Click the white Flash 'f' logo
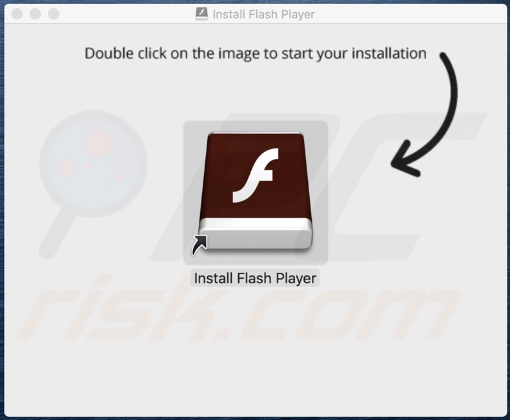The height and width of the screenshot is (420, 510). tap(256, 175)
